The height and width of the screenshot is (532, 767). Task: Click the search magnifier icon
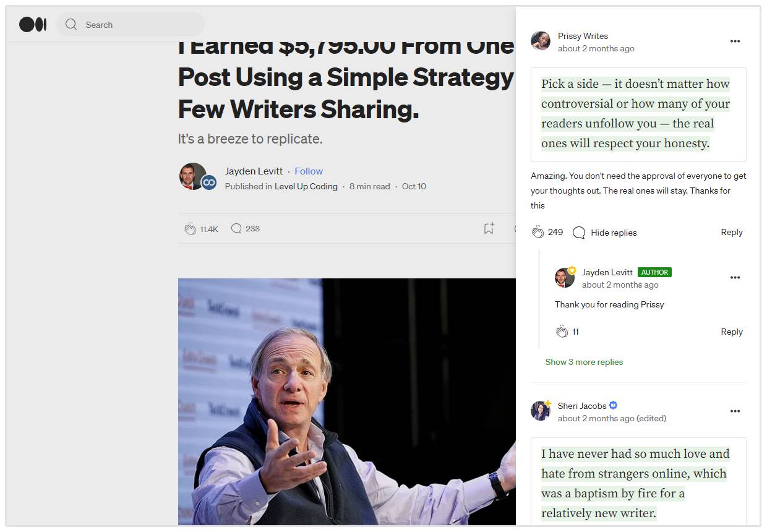(71, 25)
